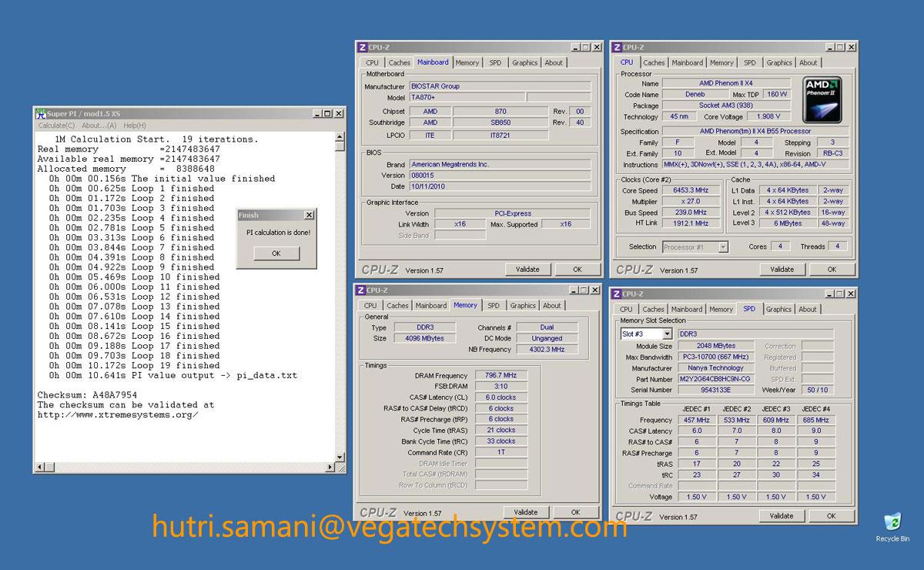Switch to Graphics tab in Mainboard window

point(524,63)
